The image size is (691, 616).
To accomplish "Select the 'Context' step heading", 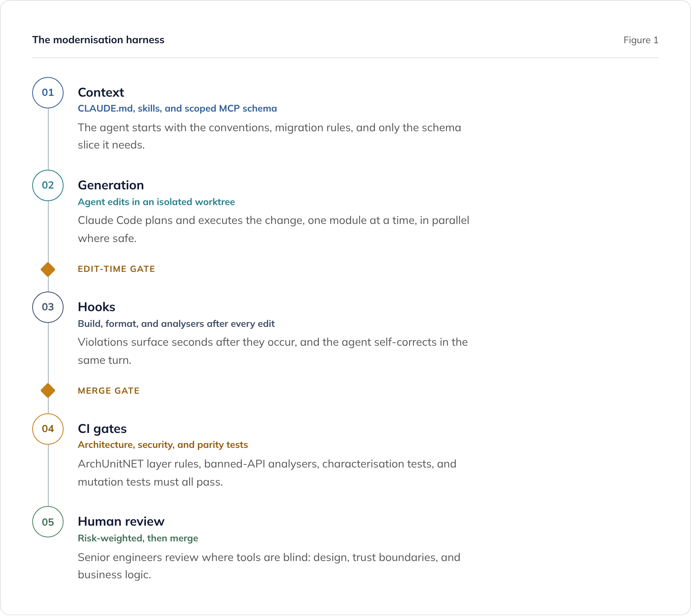I will pyautogui.click(x=101, y=92).
